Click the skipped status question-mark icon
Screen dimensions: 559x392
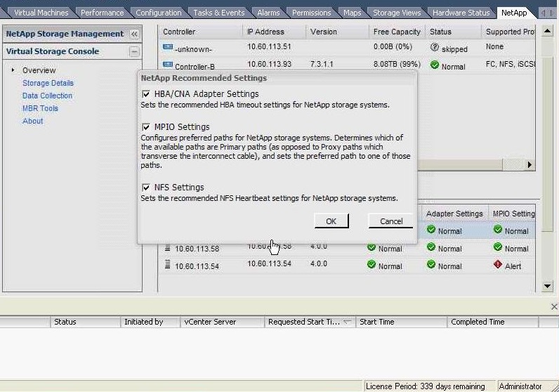point(434,47)
